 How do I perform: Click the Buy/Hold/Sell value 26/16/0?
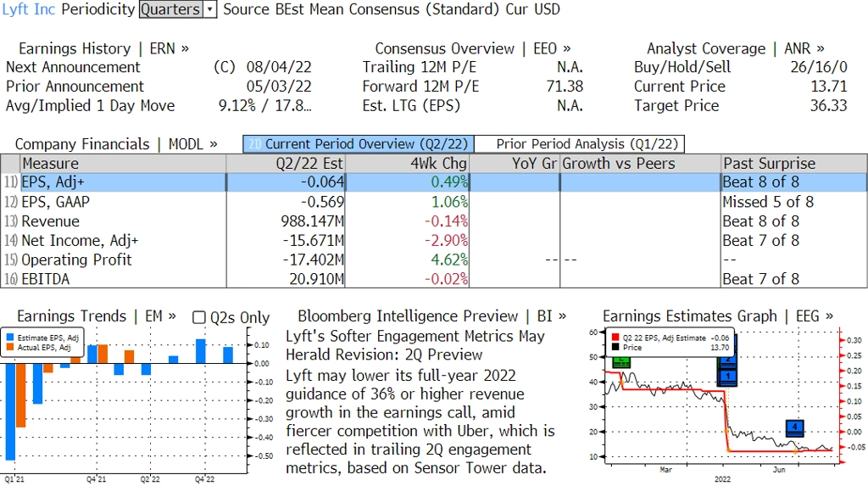coord(819,67)
